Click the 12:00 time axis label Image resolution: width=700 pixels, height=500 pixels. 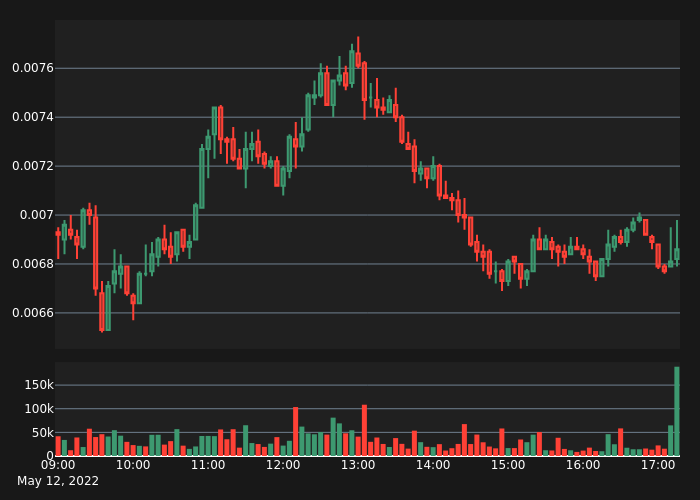(283, 465)
